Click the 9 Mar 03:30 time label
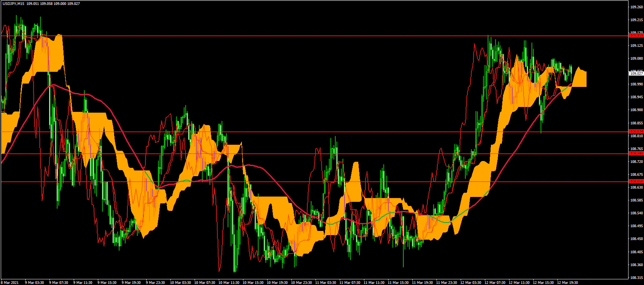The width and height of the screenshot is (644, 285). pyautogui.click(x=34, y=282)
